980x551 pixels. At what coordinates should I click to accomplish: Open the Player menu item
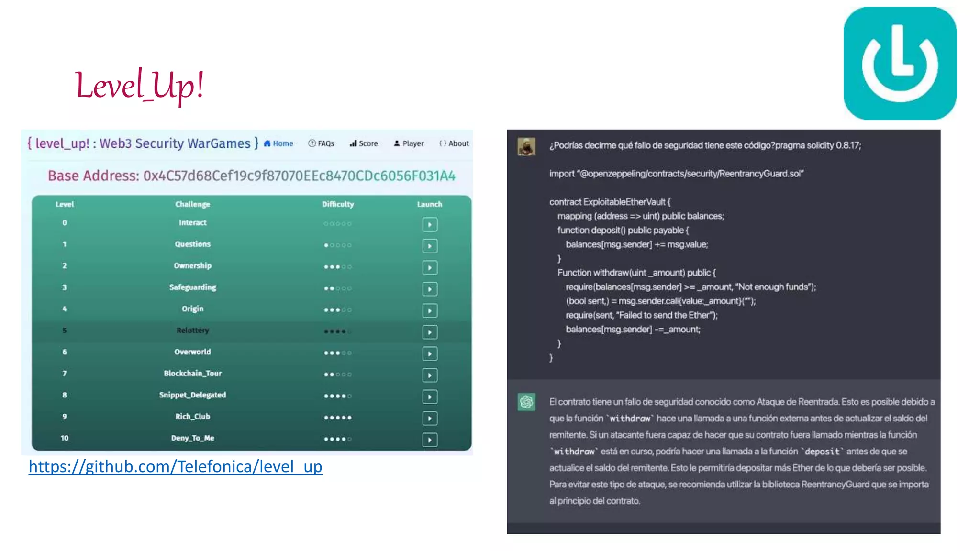tap(409, 143)
